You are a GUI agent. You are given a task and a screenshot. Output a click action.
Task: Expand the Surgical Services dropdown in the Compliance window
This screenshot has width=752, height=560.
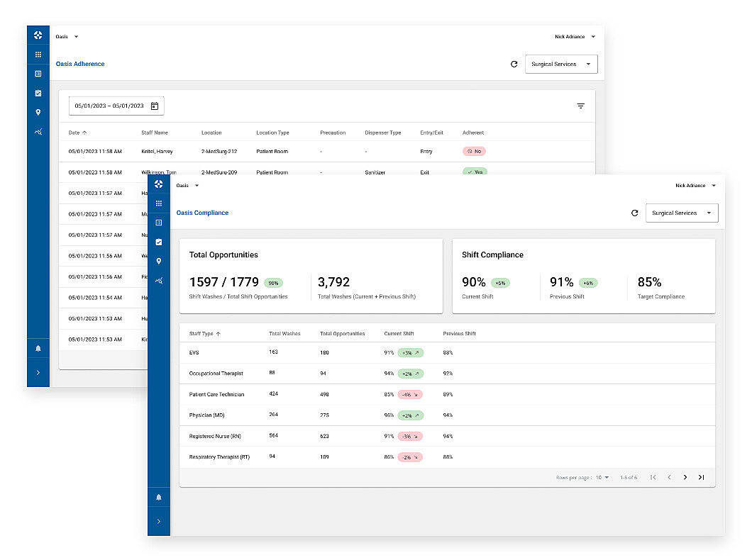[x=681, y=213]
